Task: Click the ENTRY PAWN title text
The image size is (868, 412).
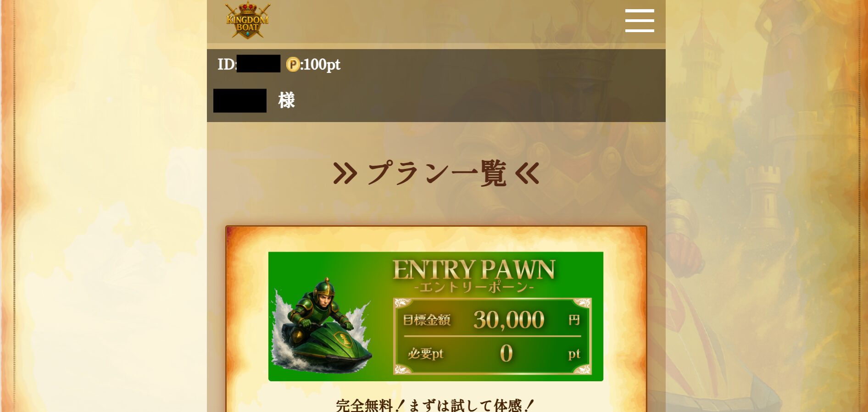Action: (x=474, y=269)
